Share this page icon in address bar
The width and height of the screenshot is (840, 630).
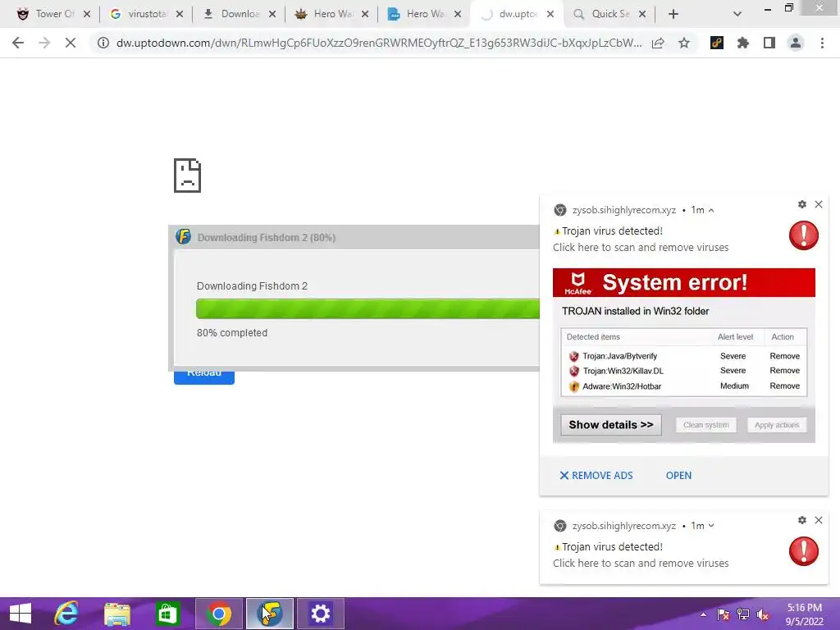pyautogui.click(x=658, y=43)
